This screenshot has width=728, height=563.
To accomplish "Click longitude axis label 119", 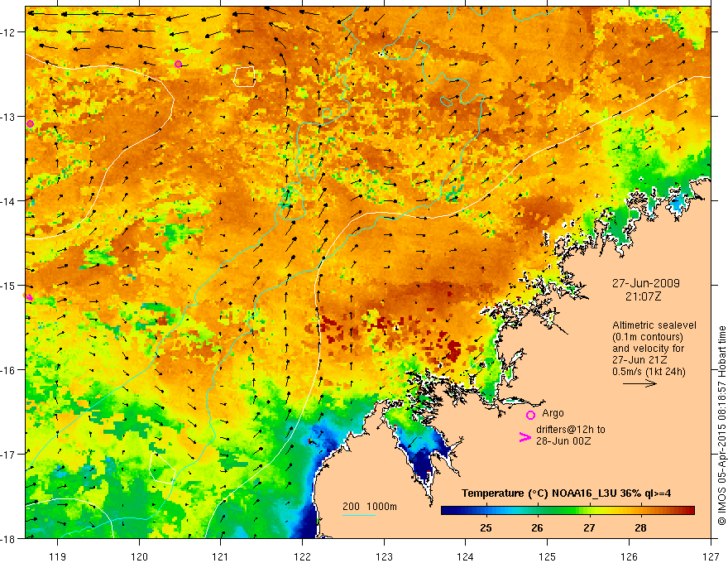I will coord(58,557).
